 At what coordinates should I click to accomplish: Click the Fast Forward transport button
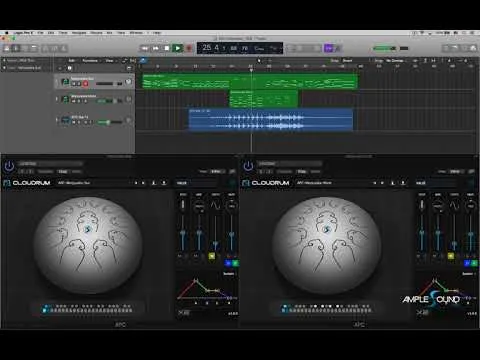pos(156,48)
